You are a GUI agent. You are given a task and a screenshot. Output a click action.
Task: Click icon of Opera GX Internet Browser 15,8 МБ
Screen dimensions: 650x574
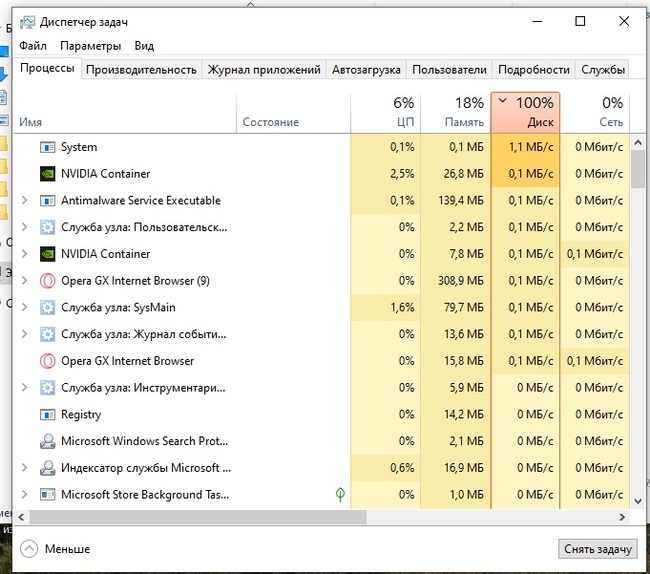click(47, 361)
